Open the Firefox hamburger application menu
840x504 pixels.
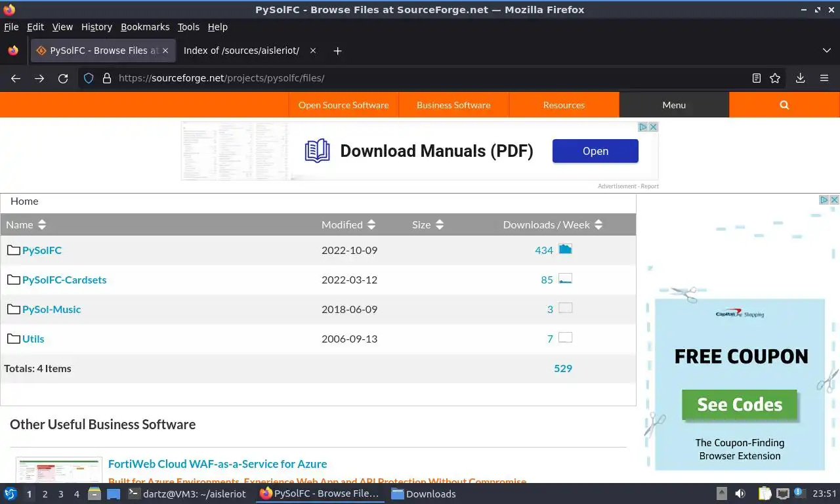pyautogui.click(x=824, y=78)
